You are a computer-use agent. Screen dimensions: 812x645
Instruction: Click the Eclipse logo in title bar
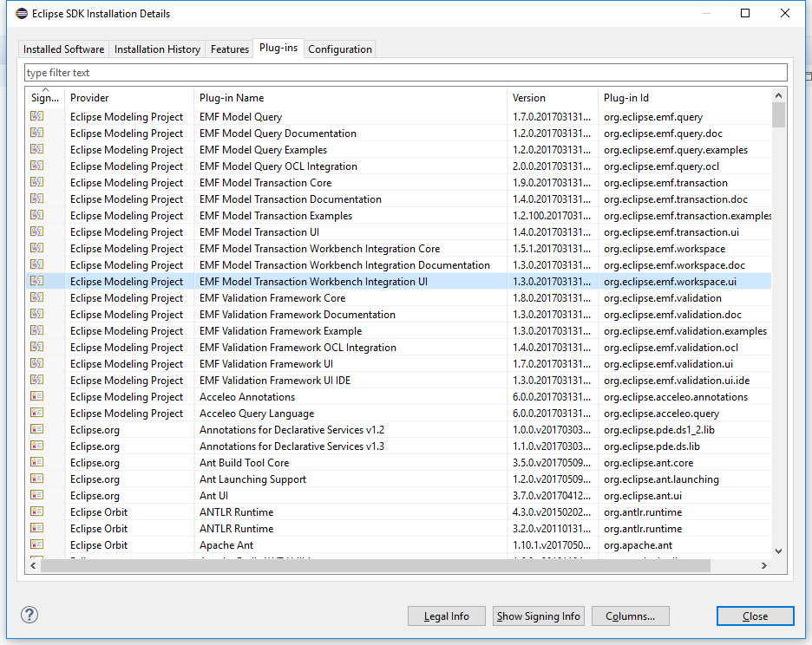[21, 14]
